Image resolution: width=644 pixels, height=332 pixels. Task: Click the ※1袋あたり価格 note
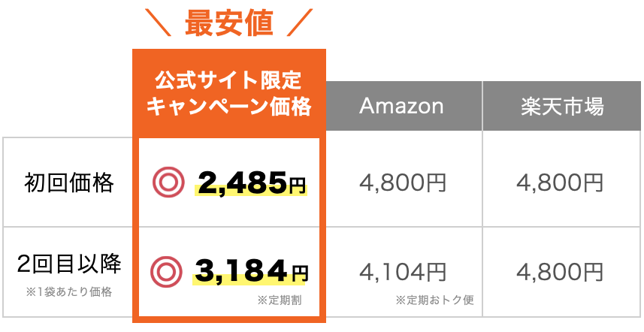click(68, 291)
